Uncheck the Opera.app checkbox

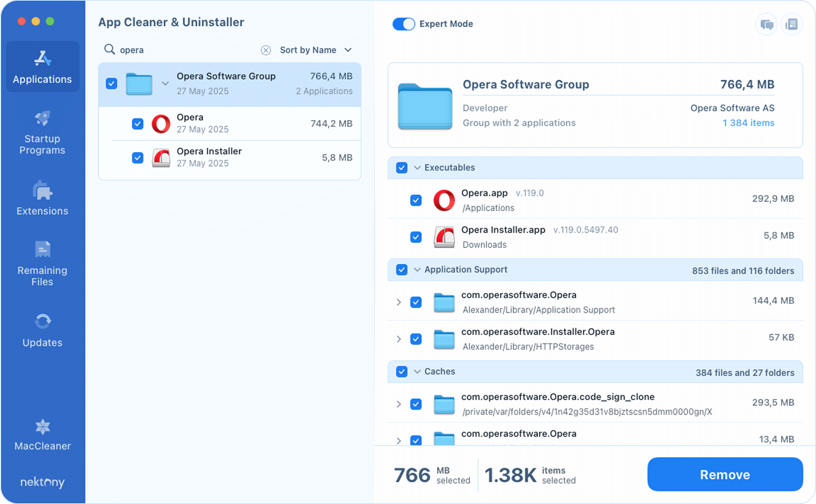pos(416,200)
